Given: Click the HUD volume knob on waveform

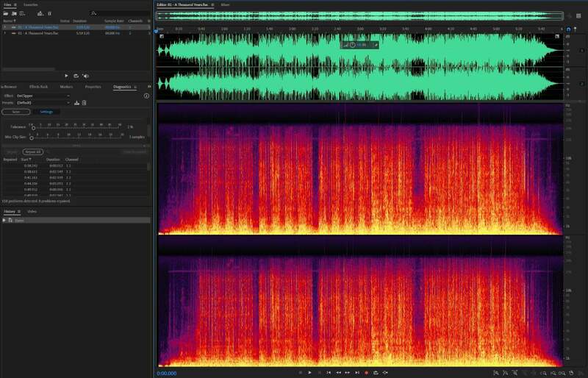Looking at the screenshot, I should tap(353, 45).
